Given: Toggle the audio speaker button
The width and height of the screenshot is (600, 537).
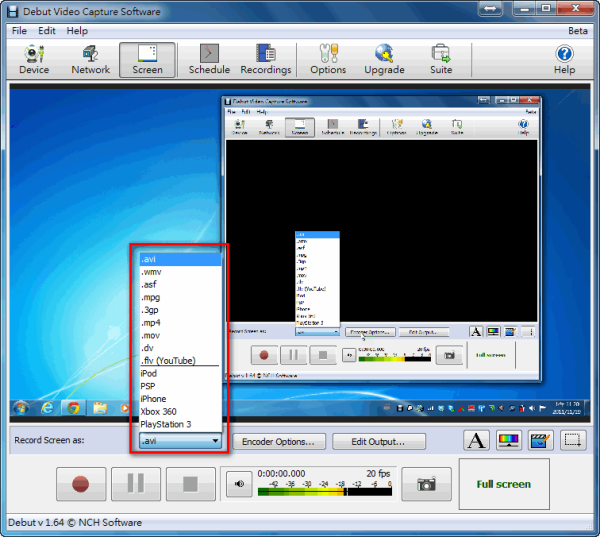Looking at the screenshot, I should (x=239, y=484).
